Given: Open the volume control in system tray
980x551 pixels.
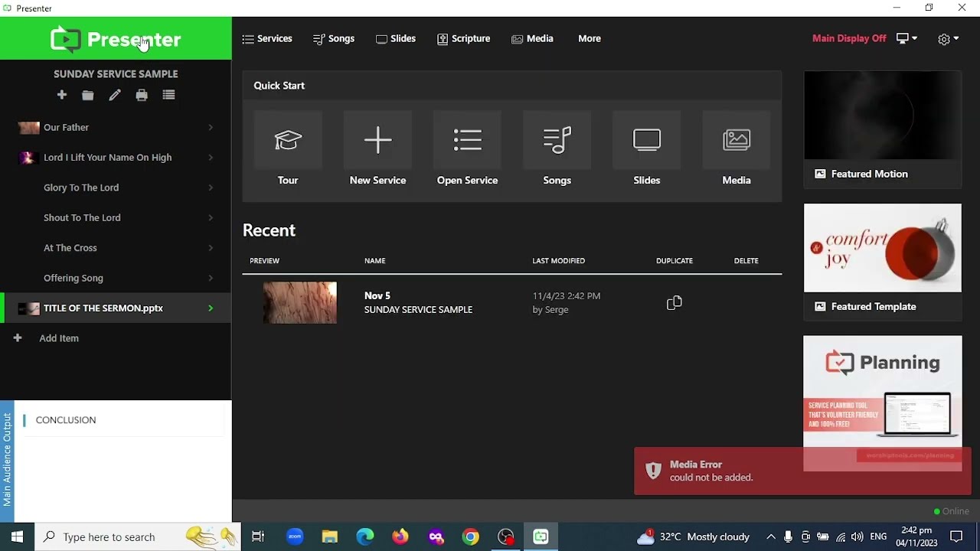Looking at the screenshot, I should point(857,537).
